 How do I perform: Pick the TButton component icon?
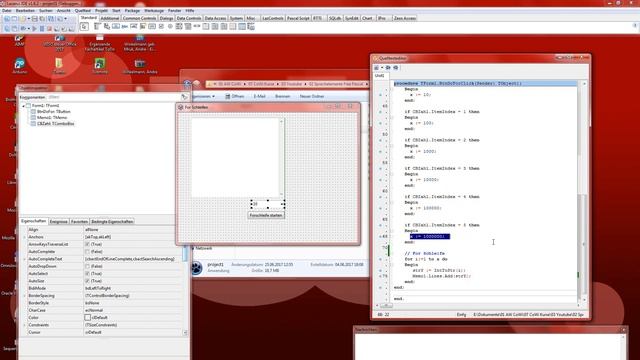[116, 27]
